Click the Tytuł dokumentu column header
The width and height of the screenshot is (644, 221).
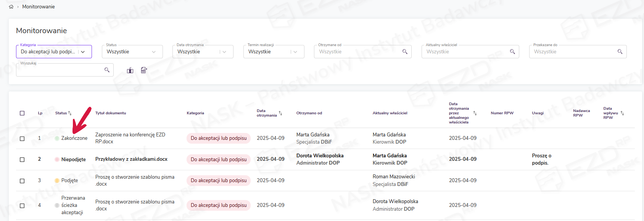tap(111, 113)
